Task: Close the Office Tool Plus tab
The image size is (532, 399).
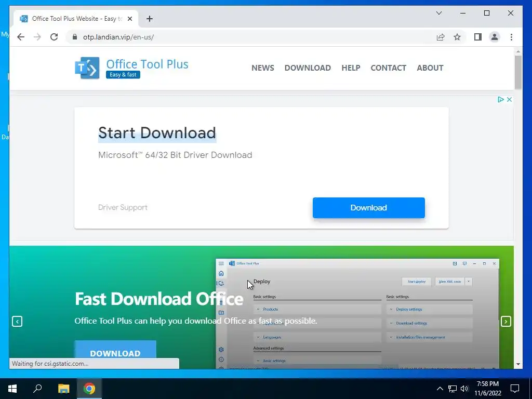Action: pyautogui.click(x=129, y=19)
